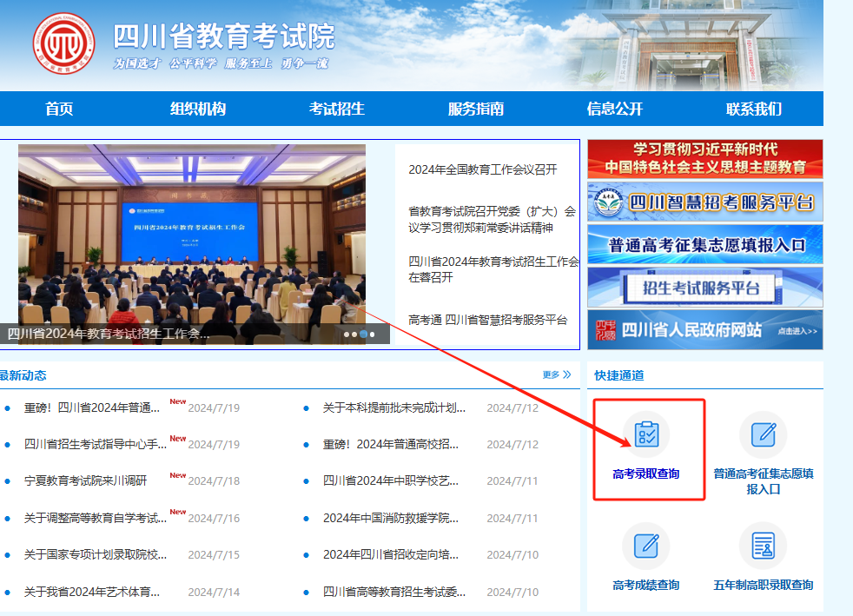
Task: Click the 招生考试服务平台 banner
Action: pos(704,288)
